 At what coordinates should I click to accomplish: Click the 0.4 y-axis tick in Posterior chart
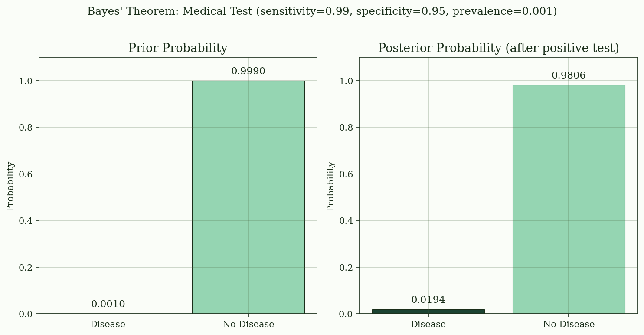point(347,221)
